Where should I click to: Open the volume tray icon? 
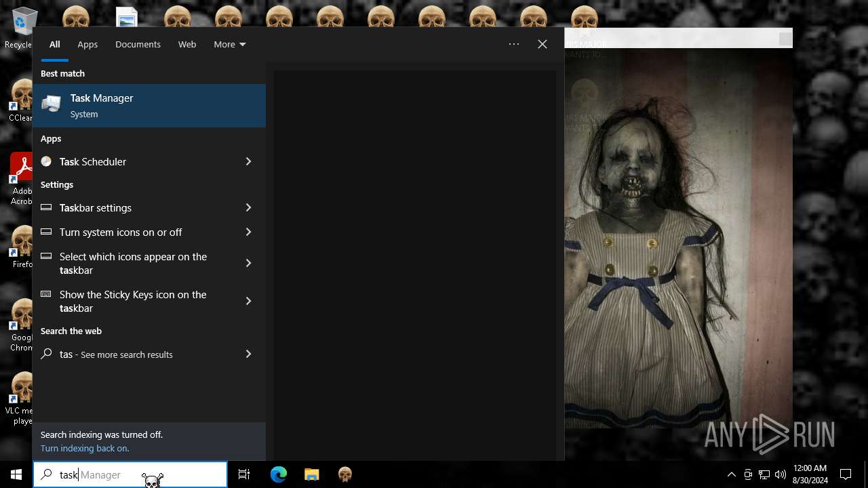point(780,474)
